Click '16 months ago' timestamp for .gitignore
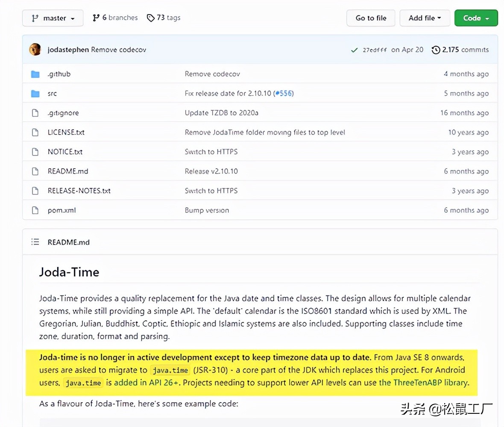Screen dimensions: 504x427 coord(464,113)
